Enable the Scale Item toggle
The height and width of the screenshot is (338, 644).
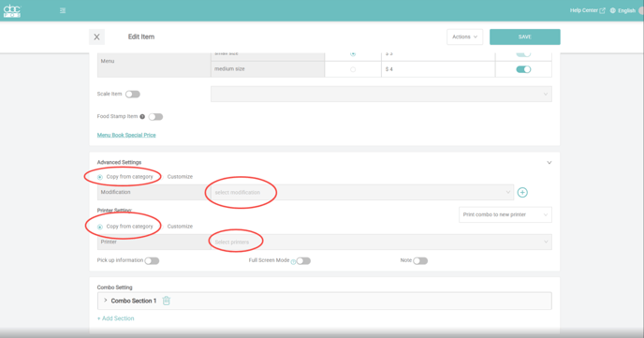point(133,94)
